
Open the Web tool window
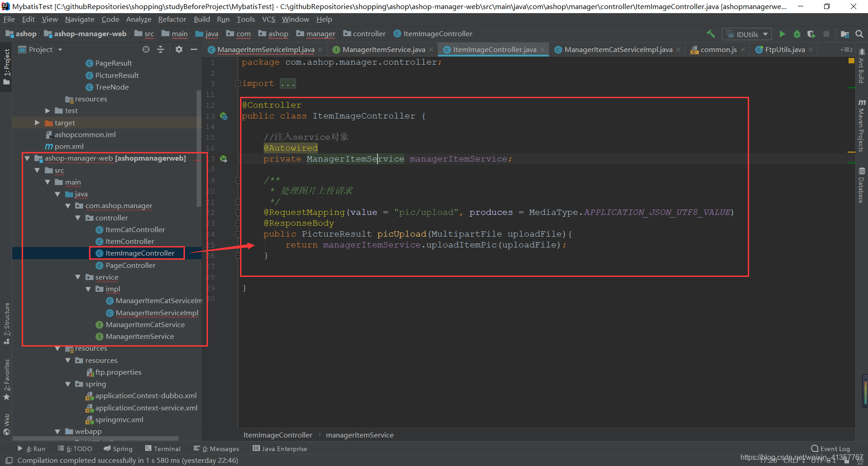[6, 424]
